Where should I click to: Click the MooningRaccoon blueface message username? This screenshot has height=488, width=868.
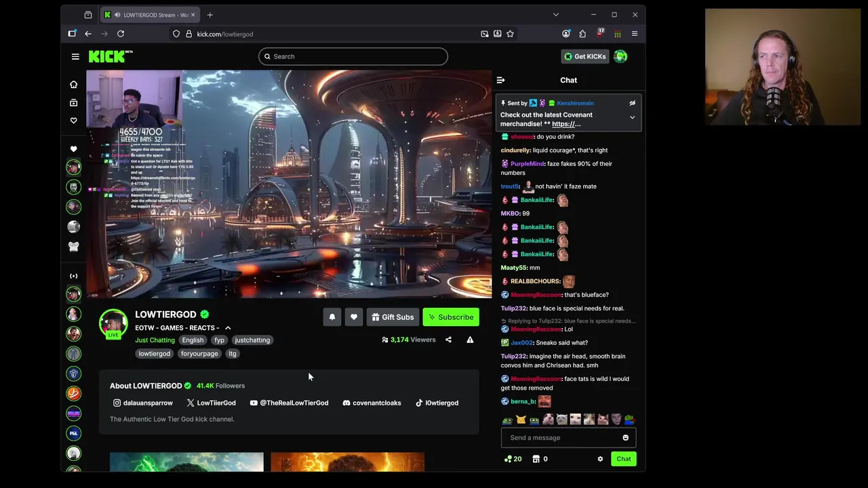[x=536, y=295]
